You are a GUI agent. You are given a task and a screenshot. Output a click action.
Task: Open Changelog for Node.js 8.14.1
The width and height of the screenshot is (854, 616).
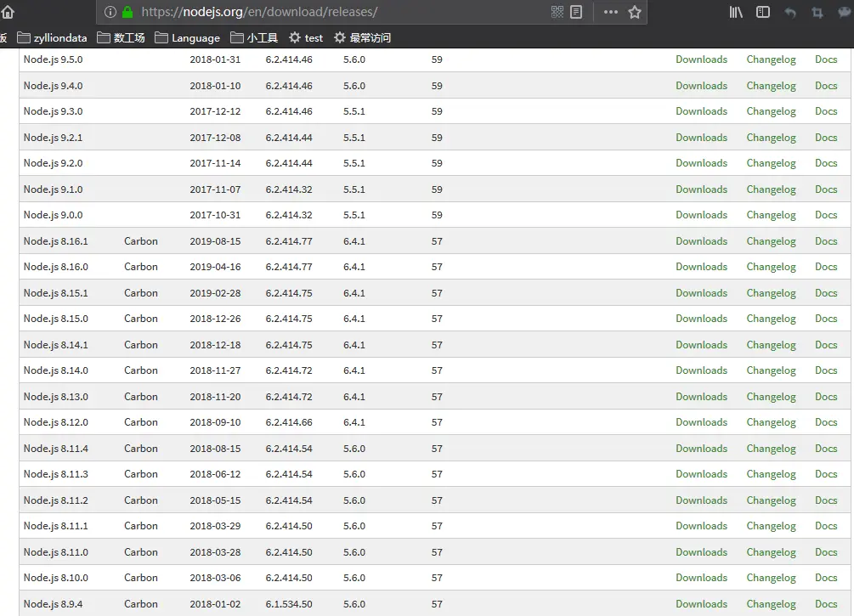(772, 345)
